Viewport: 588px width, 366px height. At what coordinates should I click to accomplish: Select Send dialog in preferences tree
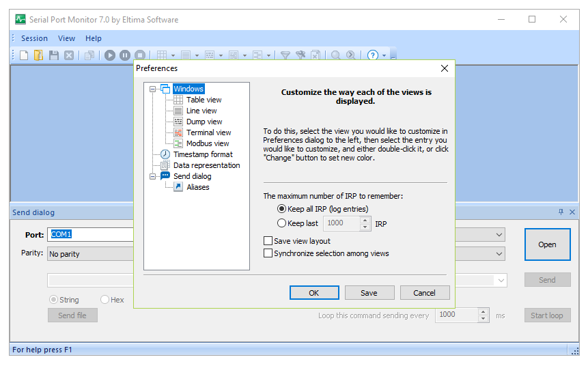click(x=192, y=176)
